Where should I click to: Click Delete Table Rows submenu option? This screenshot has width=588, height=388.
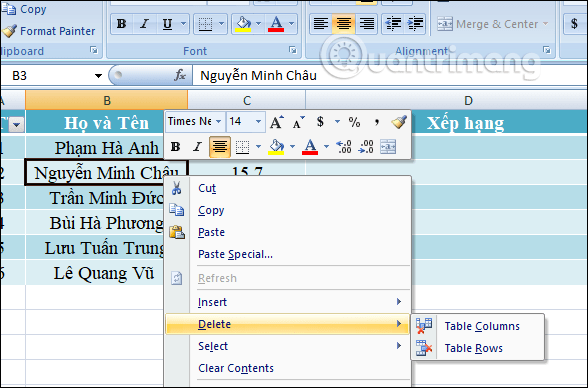pyautogui.click(x=478, y=348)
